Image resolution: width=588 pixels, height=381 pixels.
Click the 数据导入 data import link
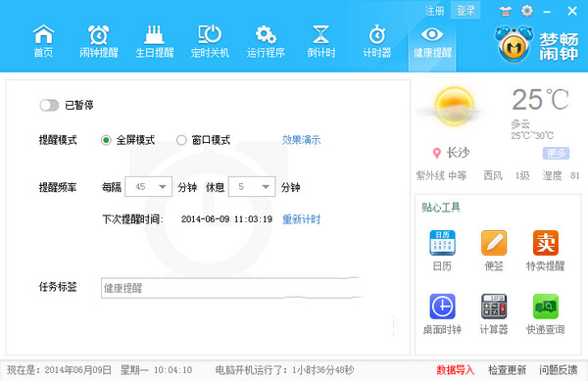point(456,370)
